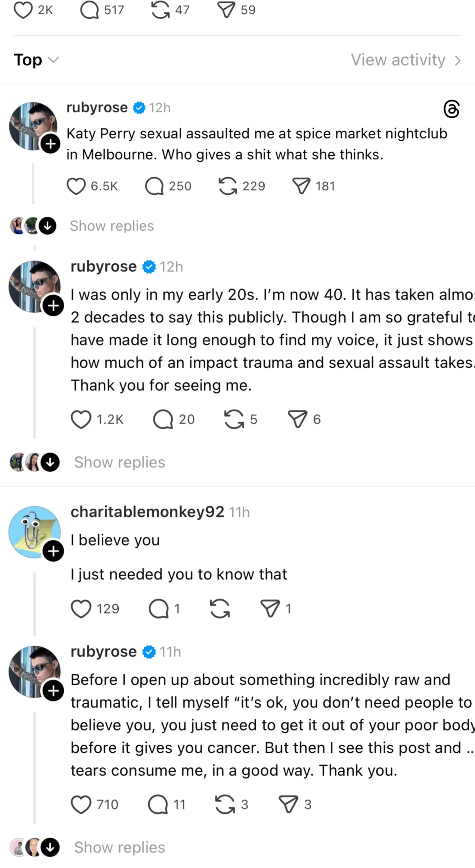The width and height of the screenshot is (475, 868).
Task: Like charitablemonkey92's comment
Action: click(81, 609)
